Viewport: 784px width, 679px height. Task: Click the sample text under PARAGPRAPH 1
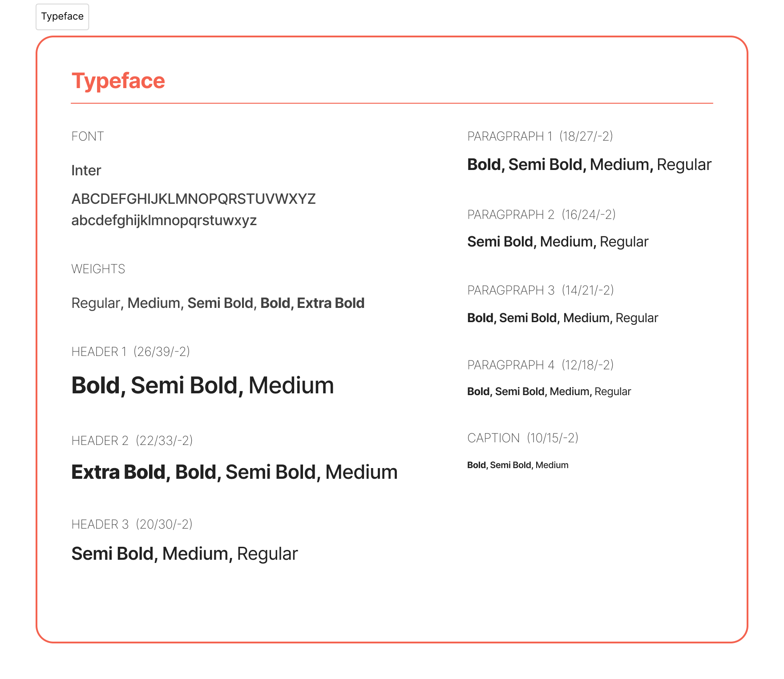tap(590, 165)
